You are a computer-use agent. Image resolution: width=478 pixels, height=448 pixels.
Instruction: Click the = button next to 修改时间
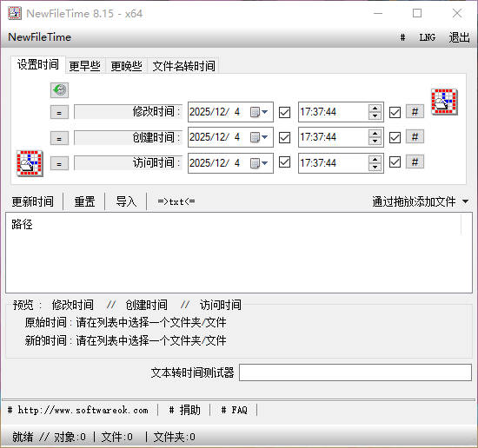[59, 113]
